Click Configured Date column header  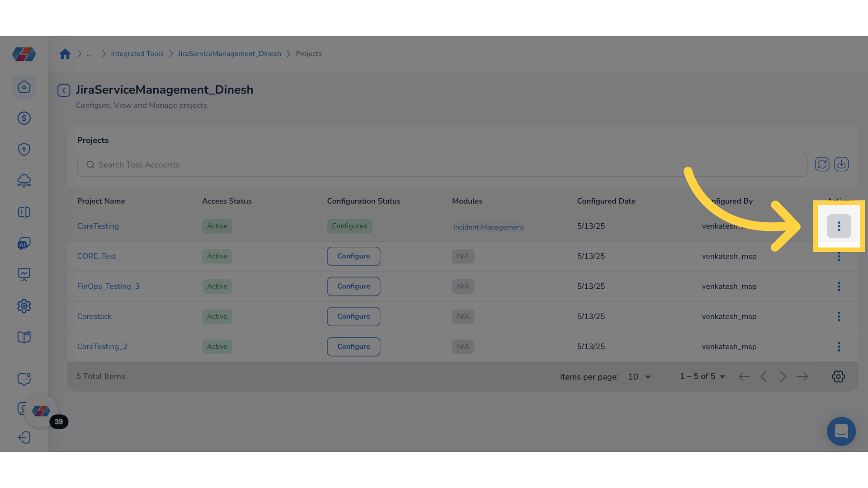coord(606,201)
